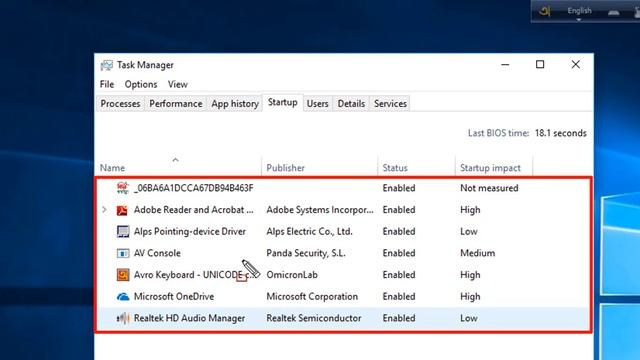Click High impact for Microsoft OneDrive row

point(470,296)
